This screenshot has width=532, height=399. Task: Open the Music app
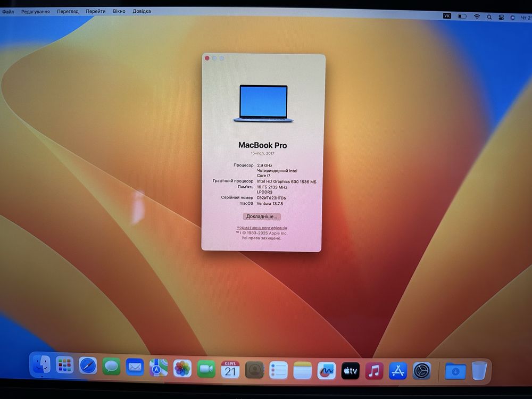click(x=374, y=371)
